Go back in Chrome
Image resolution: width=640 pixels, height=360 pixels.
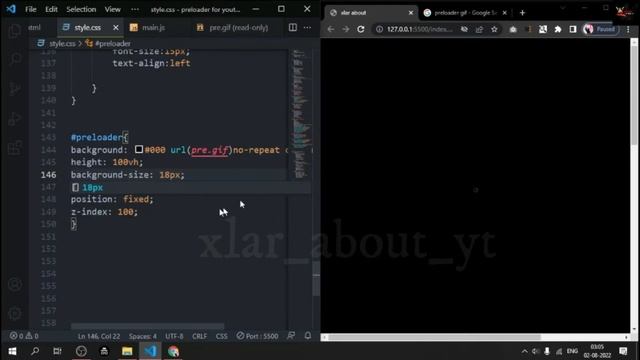point(331,29)
